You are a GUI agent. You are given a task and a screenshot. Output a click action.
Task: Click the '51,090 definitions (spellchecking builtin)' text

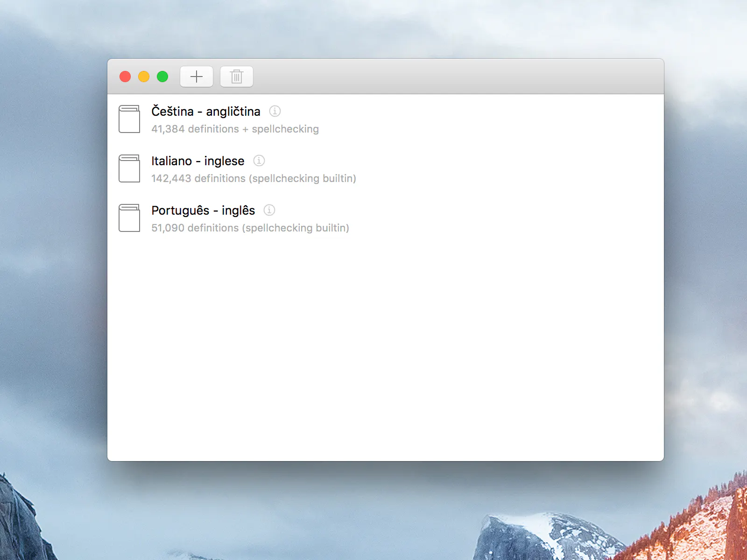coord(250,228)
